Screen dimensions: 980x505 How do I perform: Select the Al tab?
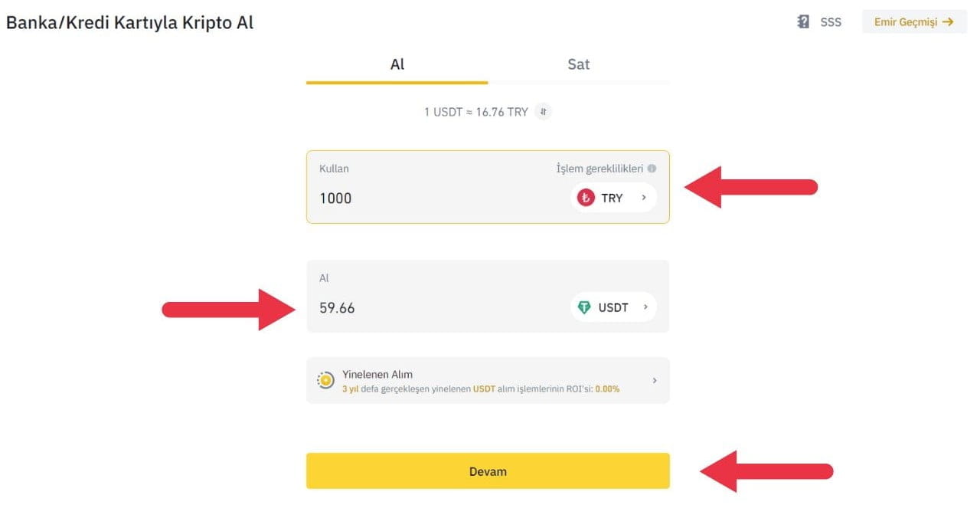click(397, 64)
